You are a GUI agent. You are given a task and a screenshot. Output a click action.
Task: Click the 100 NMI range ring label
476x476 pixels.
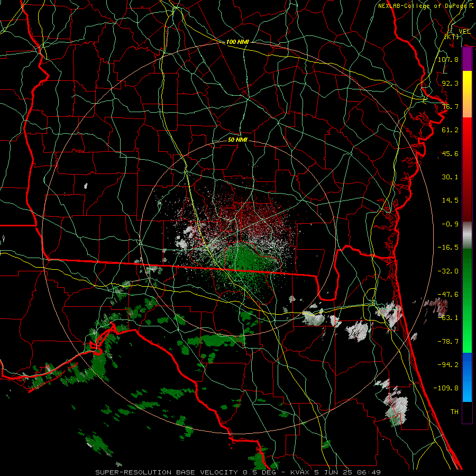(x=237, y=42)
